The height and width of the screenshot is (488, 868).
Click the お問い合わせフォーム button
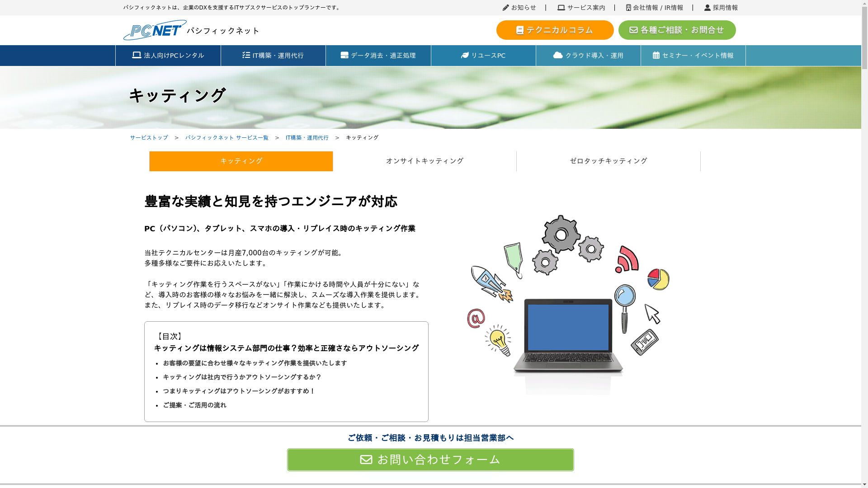pyautogui.click(x=430, y=460)
